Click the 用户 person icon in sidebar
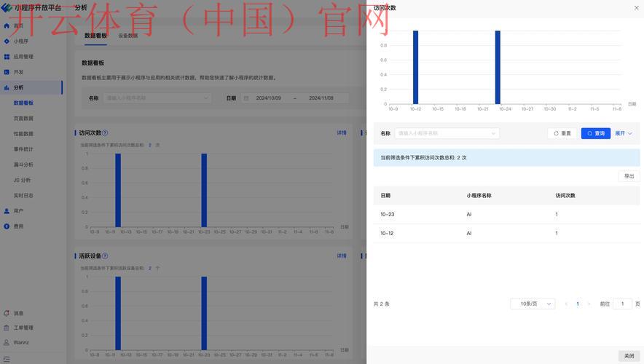The width and height of the screenshot is (644, 364). pyautogui.click(x=7, y=211)
